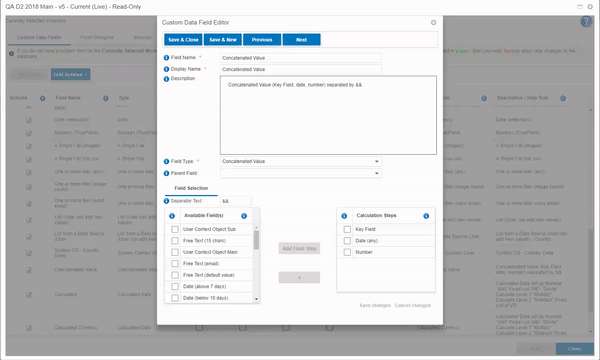Click edit icon for Calculated Currency row
This screenshot has height=360, width=600.
point(29,328)
